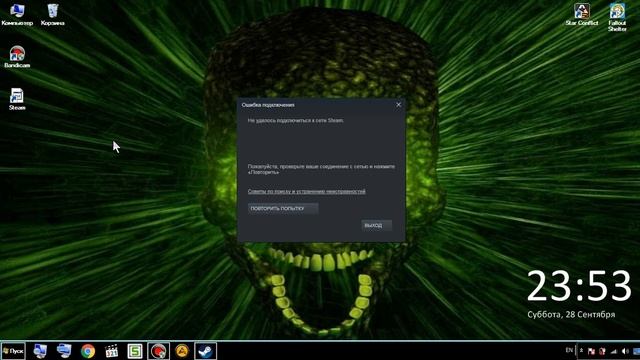
Task: Open the Компьютер desktop icon
Action: click(x=17, y=15)
